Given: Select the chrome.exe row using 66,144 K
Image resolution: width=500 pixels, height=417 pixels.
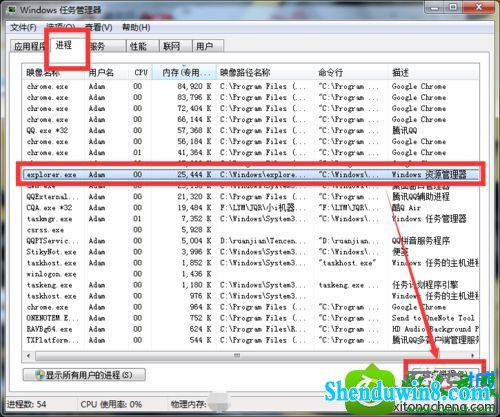Looking at the screenshot, I should pyautogui.click(x=251, y=119).
